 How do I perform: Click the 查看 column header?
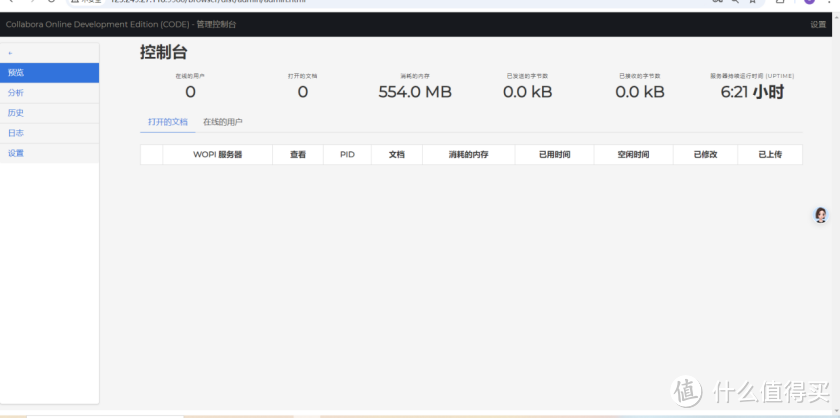tap(298, 155)
